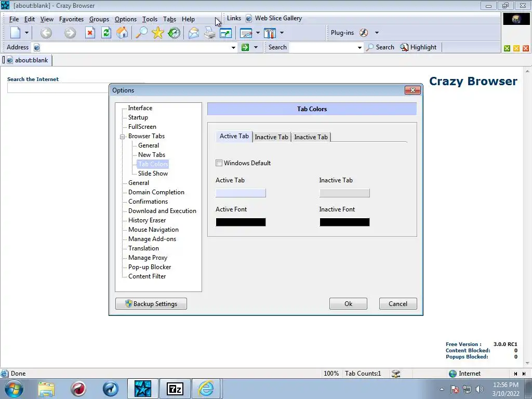The height and width of the screenshot is (399, 532).
Task: Click the yellow X tab button
Action: pyautogui.click(x=516, y=48)
